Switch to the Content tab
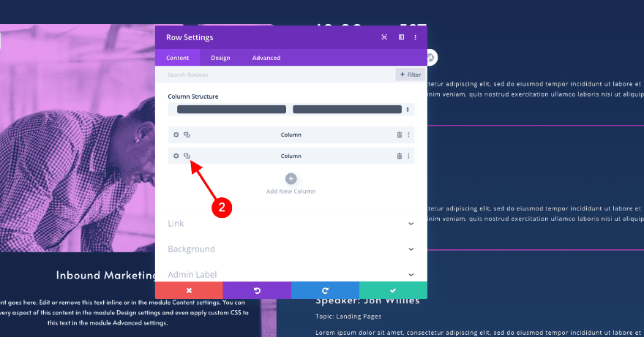Image resolution: width=644 pixels, height=337 pixels. pos(177,58)
